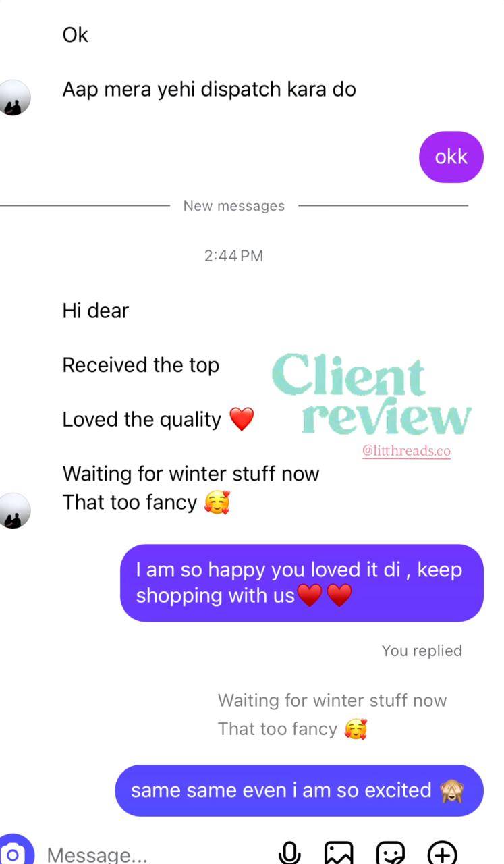Image resolution: width=504 pixels, height=864 pixels.
Task: Tap the 'Aap mera yehi dispatch kara do' message
Action: [x=209, y=89]
